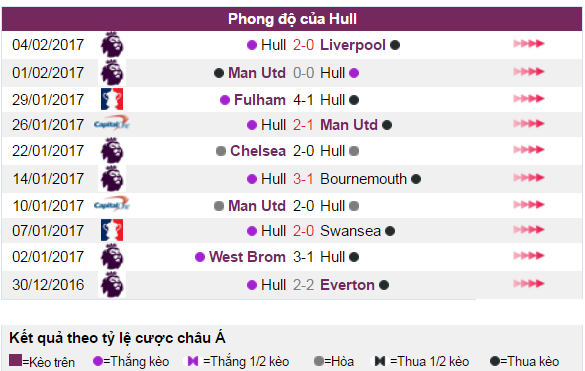
Task: Click the Kèo trên maroon legend square
Action: [x=15, y=361]
